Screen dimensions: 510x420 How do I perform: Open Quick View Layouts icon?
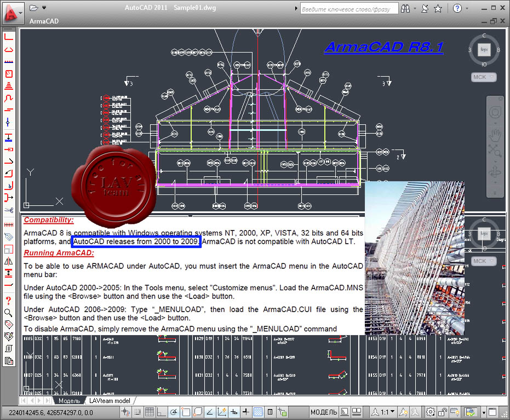pyautogui.click(x=345, y=412)
